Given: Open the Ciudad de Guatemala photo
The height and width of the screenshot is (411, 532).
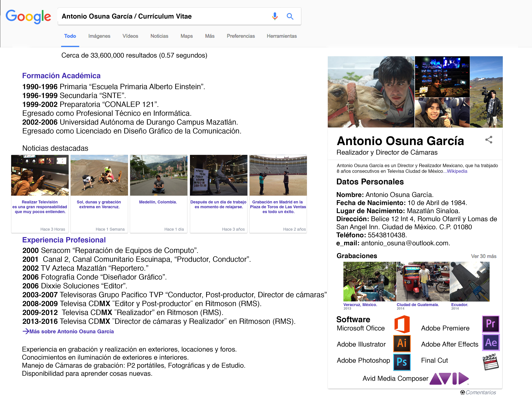Looking at the screenshot, I should coord(423,281).
